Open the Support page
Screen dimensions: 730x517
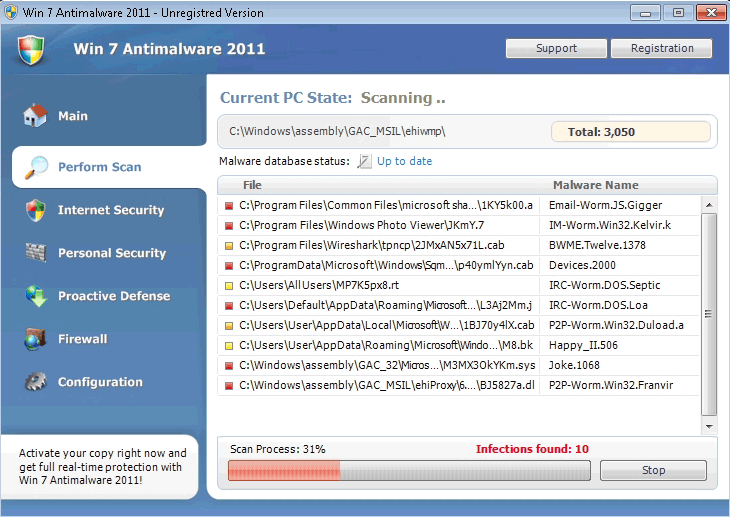click(x=556, y=48)
